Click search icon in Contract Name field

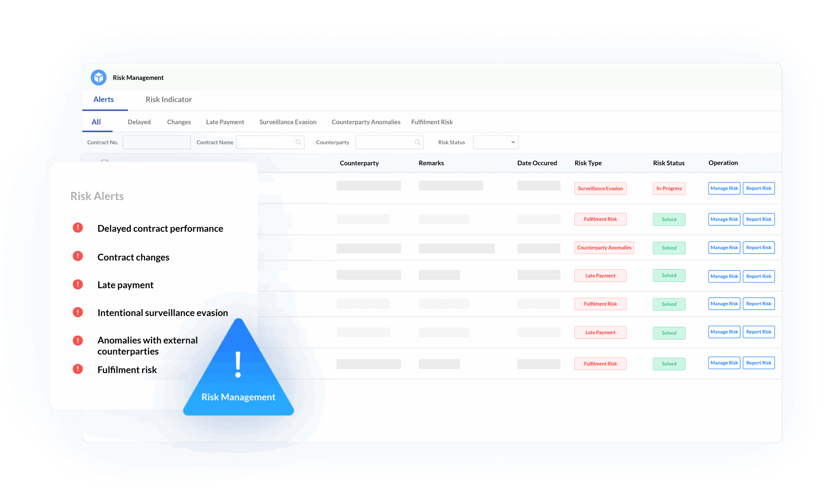(298, 142)
